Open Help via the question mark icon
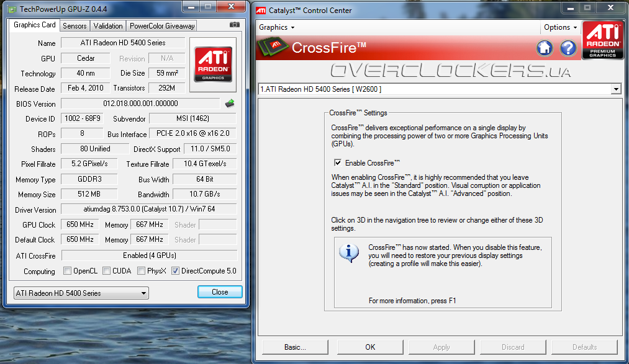The image size is (629, 364). tap(568, 48)
